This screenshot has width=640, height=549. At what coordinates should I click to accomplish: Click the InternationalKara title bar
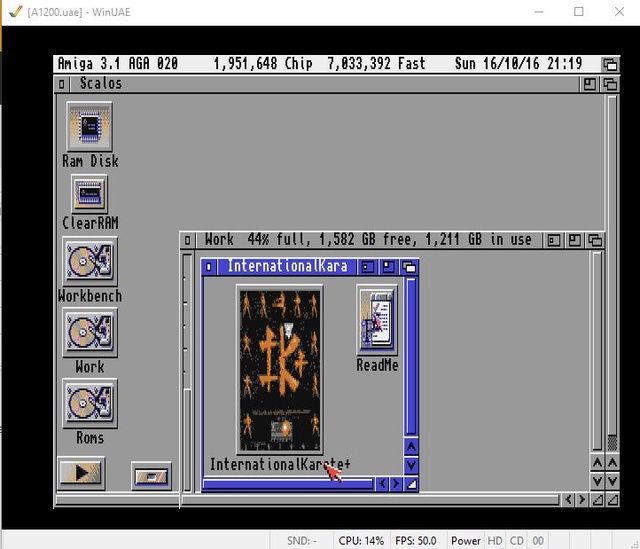pyautogui.click(x=287, y=267)
